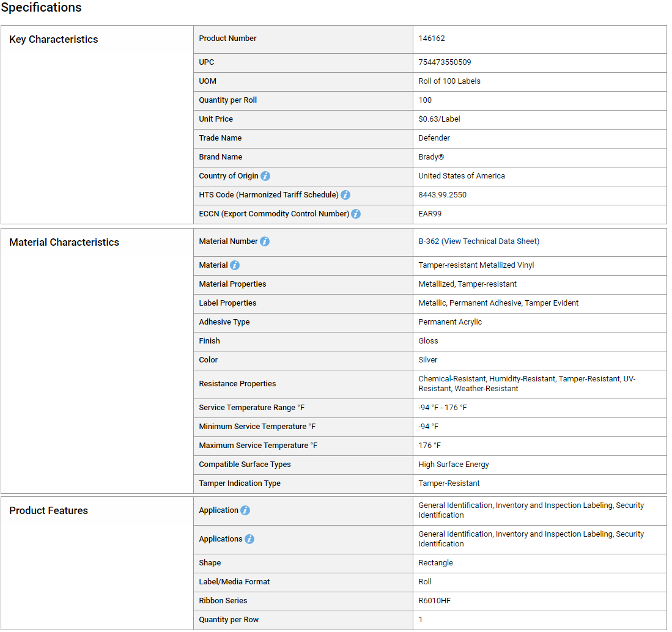Click the Color value Silver

point(427,360)
